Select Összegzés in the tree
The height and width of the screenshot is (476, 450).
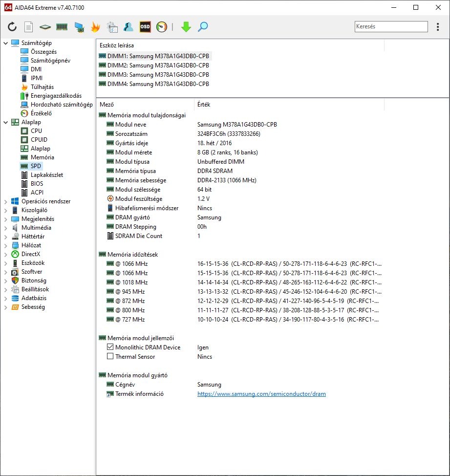pos(43,52)
